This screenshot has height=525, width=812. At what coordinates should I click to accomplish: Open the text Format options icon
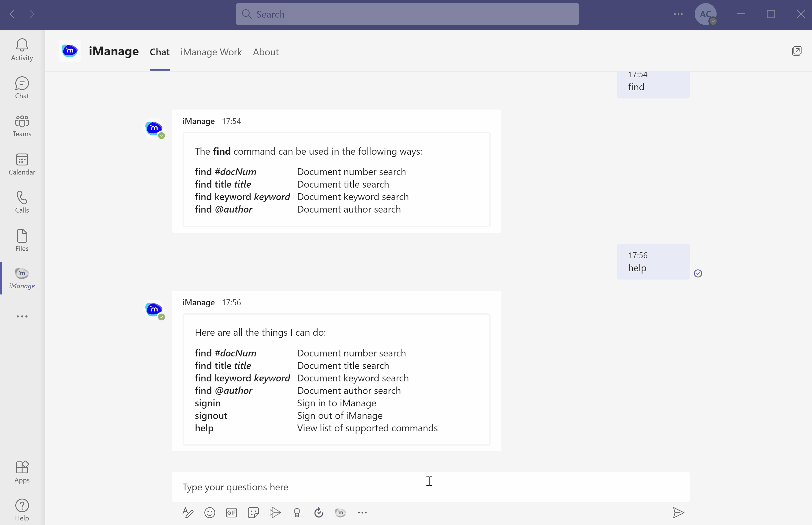(188, 513)
